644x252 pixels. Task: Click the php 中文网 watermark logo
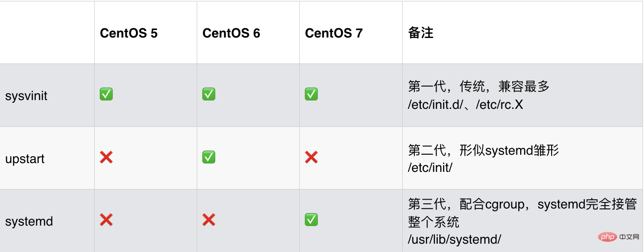(x=618, y=237)
